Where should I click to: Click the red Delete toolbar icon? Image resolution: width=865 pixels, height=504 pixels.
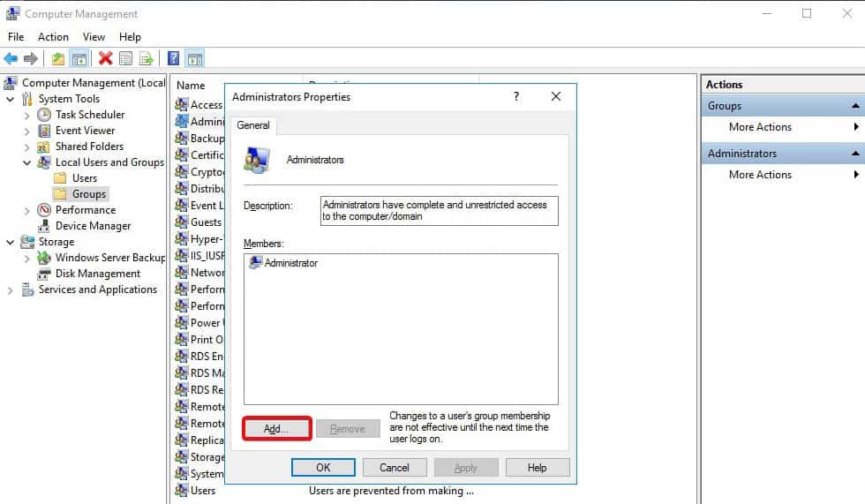[x=105, y=58]
